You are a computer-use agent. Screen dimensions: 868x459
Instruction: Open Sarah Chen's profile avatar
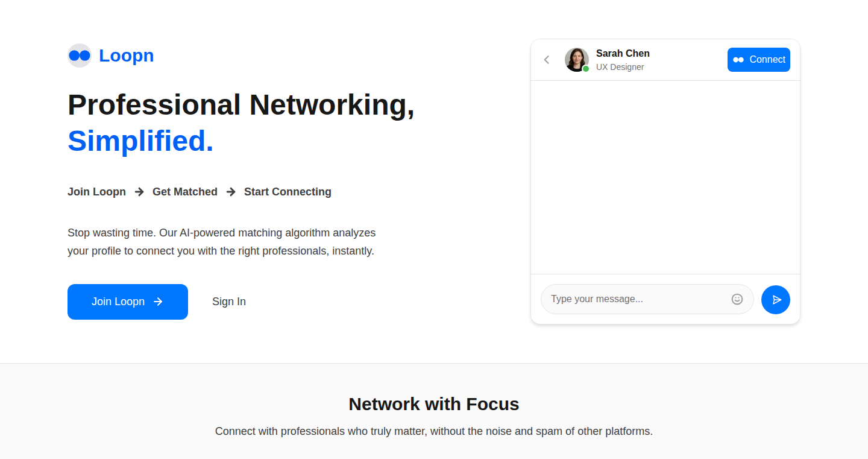click(x=577, y=60)
